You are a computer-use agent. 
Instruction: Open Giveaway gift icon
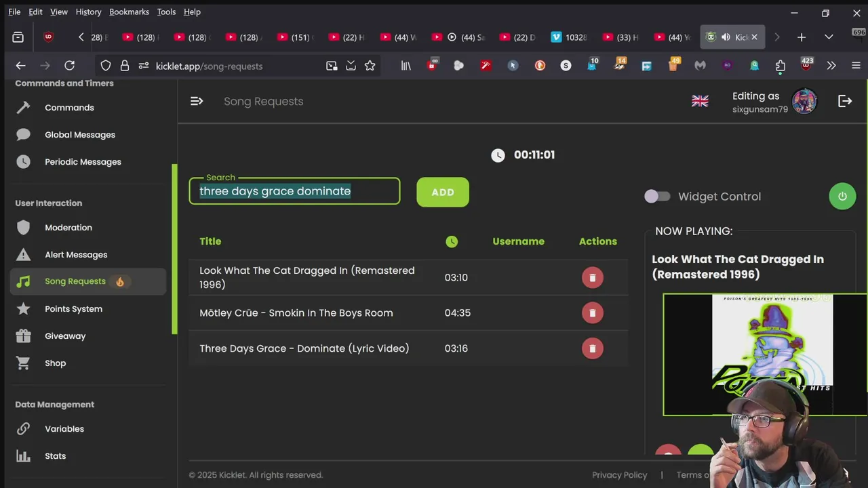coord(23,336)
